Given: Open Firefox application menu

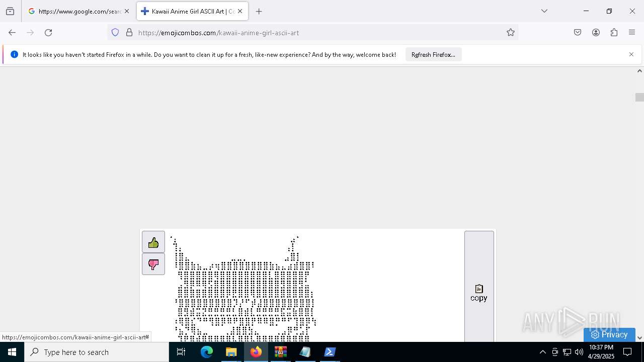Looking at the screenshot, I should 632,33.
